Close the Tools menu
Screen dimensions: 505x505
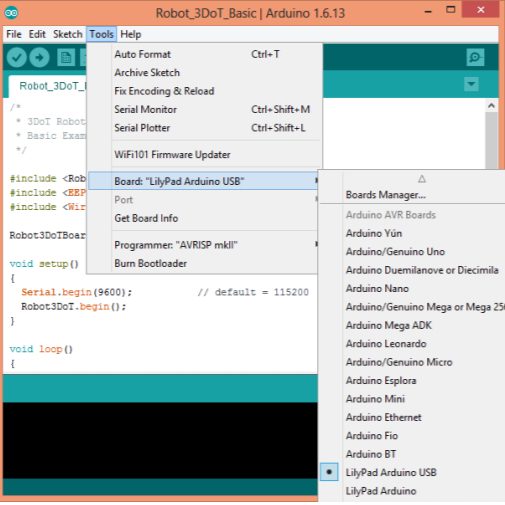pyautogui.click(x=101, y=34)
